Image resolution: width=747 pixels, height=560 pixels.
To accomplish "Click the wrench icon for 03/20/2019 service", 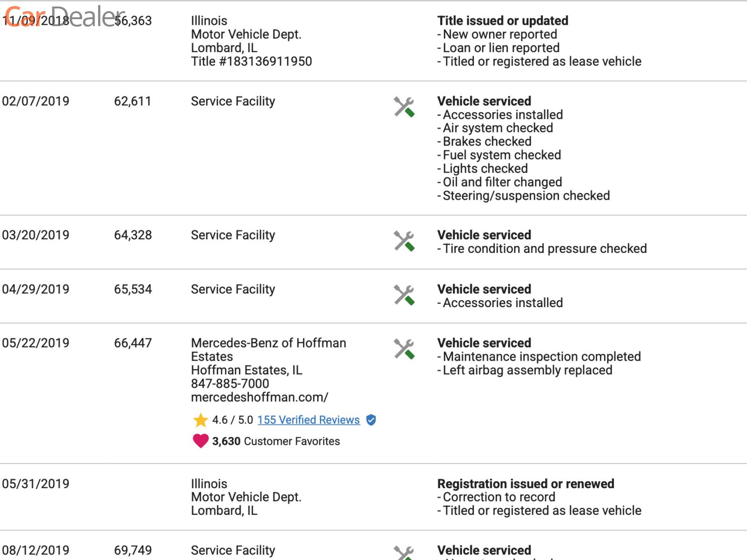I will click(x=404, y=241).
